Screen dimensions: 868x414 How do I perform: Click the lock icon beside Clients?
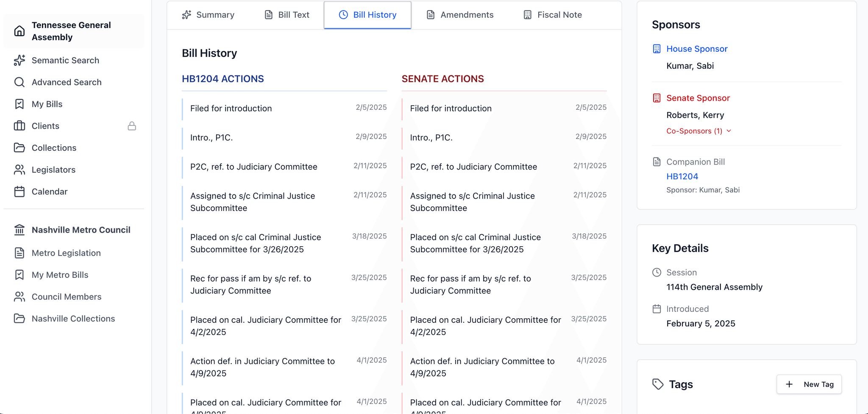coord(132,126)
